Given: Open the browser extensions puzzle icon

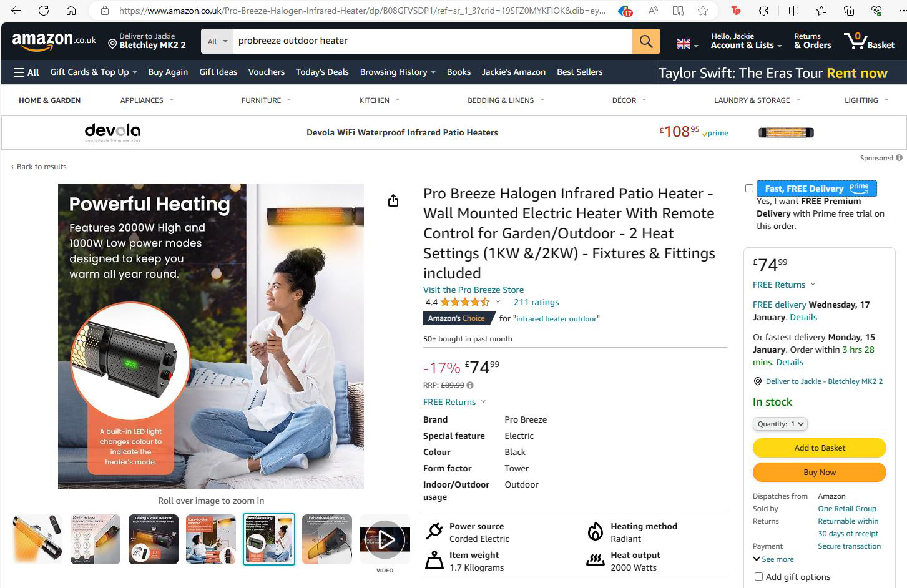Looking at the screenshot, I should tap(763, 11).
